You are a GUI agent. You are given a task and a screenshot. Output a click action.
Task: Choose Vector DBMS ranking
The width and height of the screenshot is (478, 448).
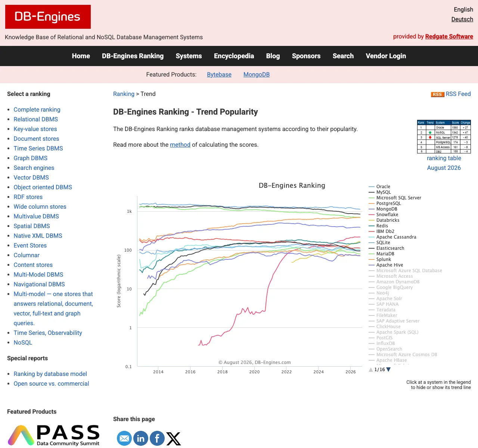pyautogui.click(x=31, y=178)
